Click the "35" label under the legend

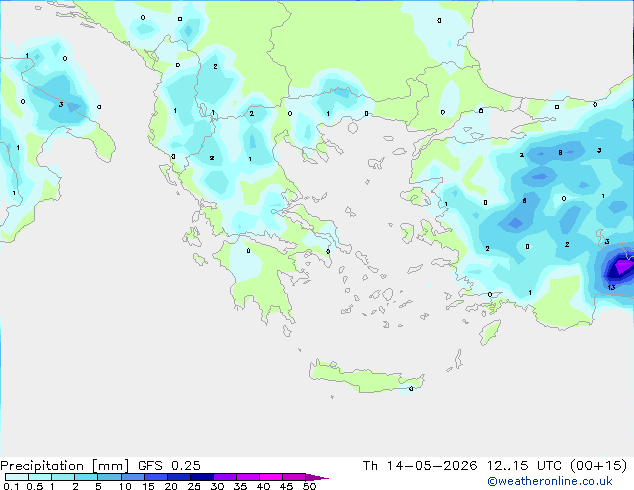point(240,486)
